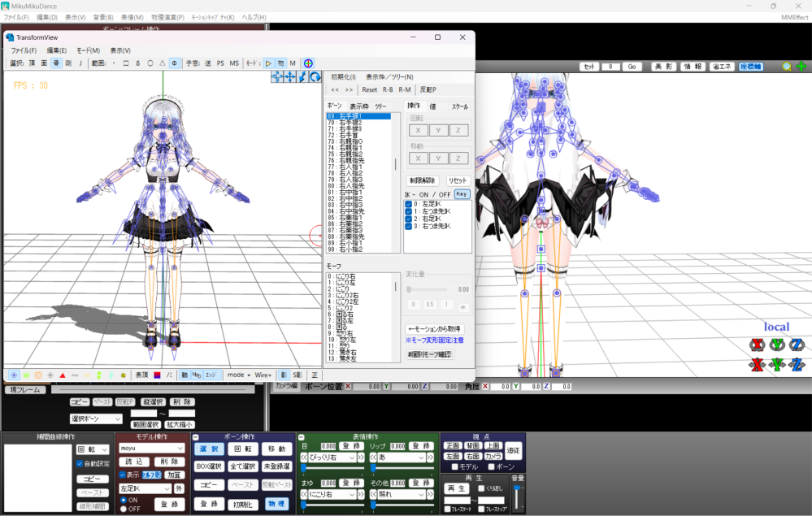Click the red-blue square color icon

click(157, 375)
